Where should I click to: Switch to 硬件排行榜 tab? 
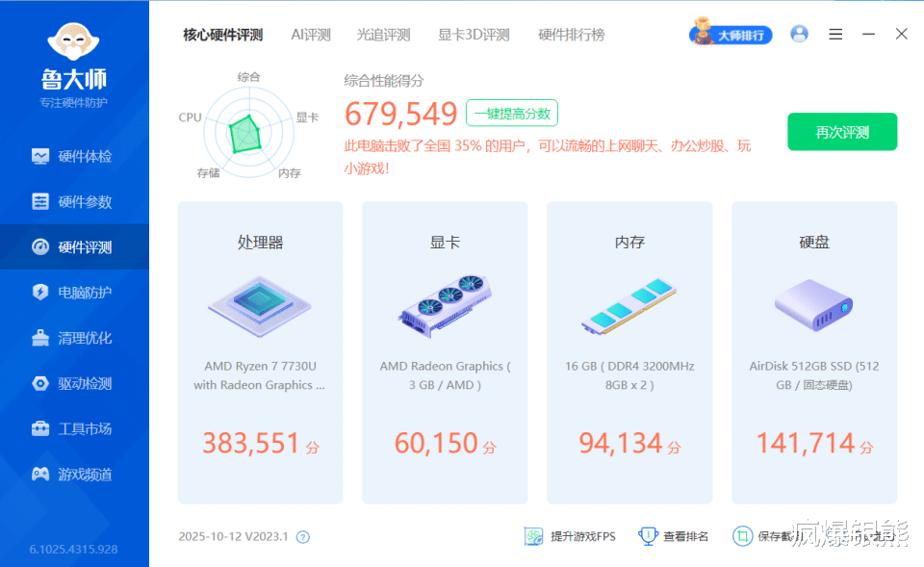[x=571, y=35]
